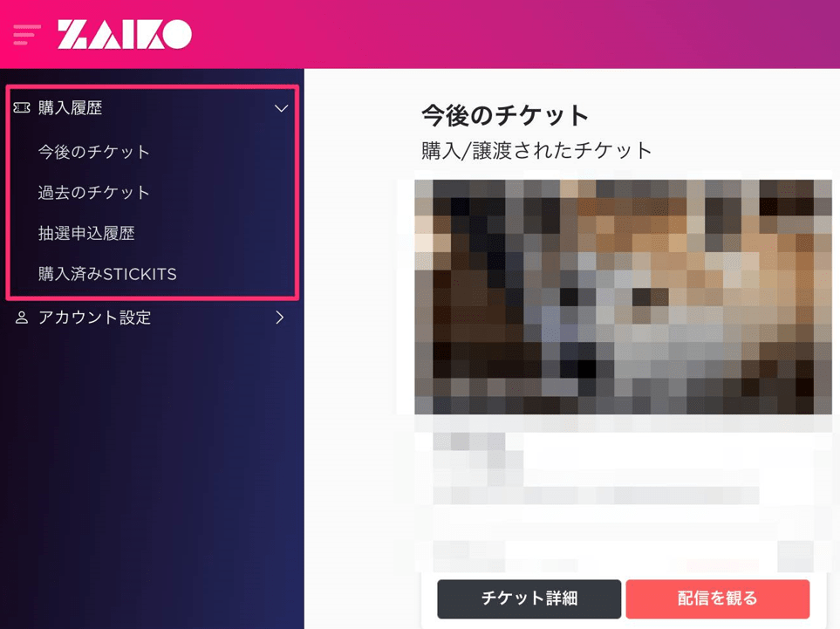Go to 過去のチケット
This screenshot has height=629, width=840.
(93, 192)
